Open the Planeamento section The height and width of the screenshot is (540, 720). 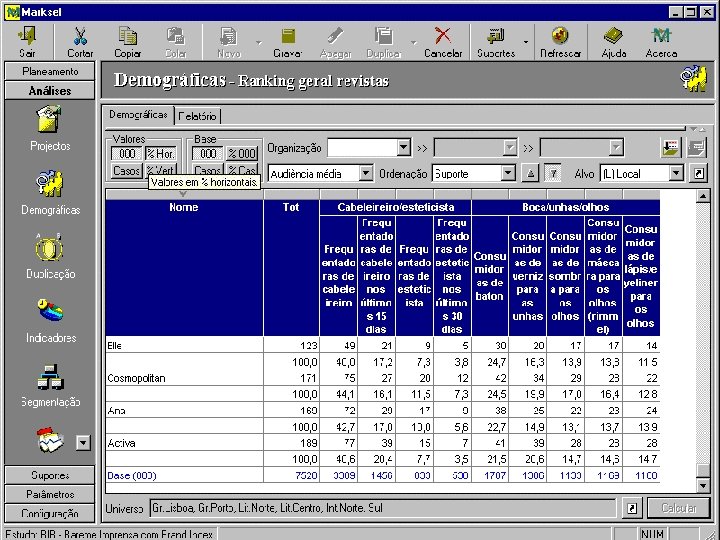[x=50, y=72]
